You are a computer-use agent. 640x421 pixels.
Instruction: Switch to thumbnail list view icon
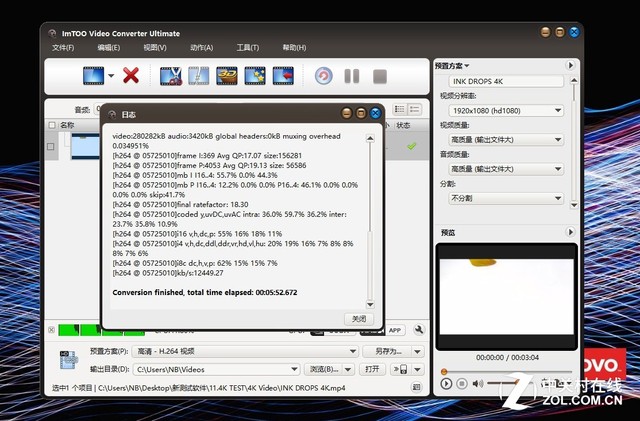(x=400, y=109)
